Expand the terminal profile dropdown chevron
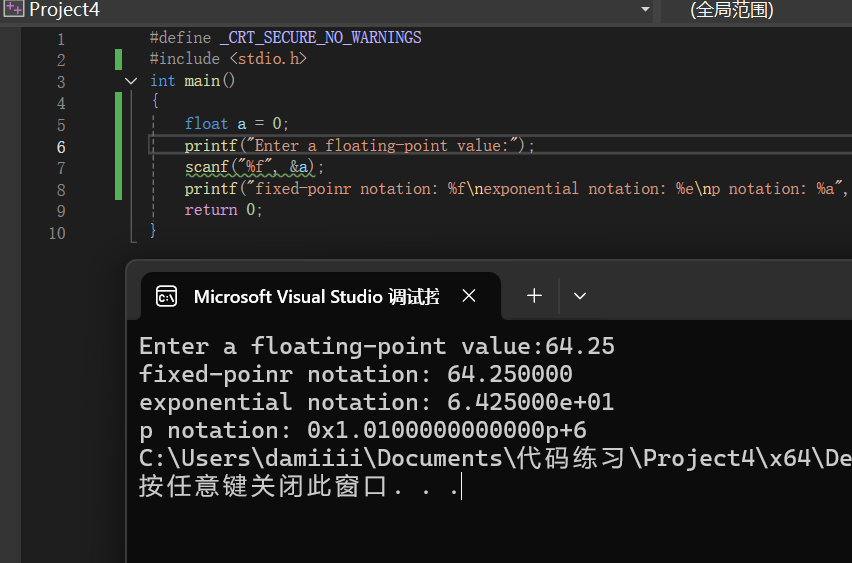Image resolution: width=852 pixels, height=563 pixels. click(579, 296)
